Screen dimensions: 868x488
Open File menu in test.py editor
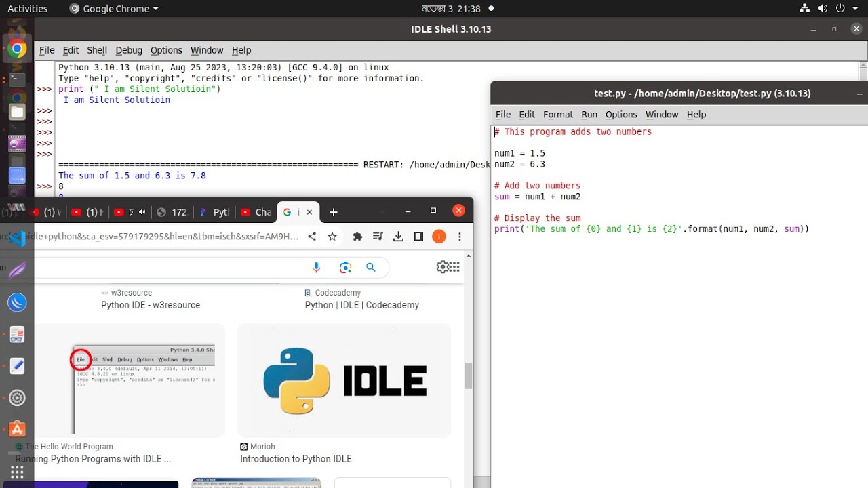pos(503,115)
